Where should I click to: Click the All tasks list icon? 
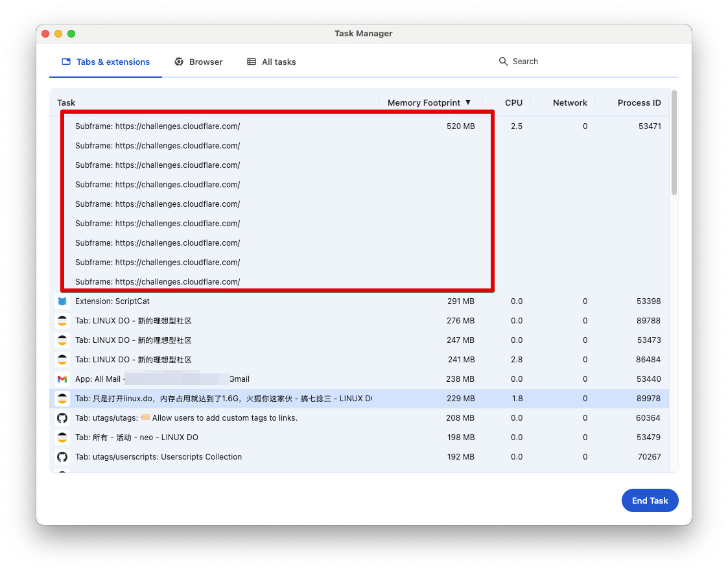[x=251, y=62]
